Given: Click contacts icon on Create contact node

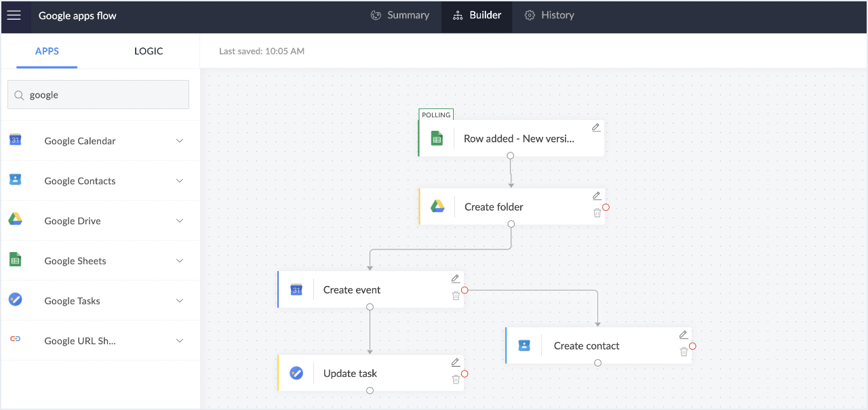Looking at the screenshot, I should [x=524, y=345].
